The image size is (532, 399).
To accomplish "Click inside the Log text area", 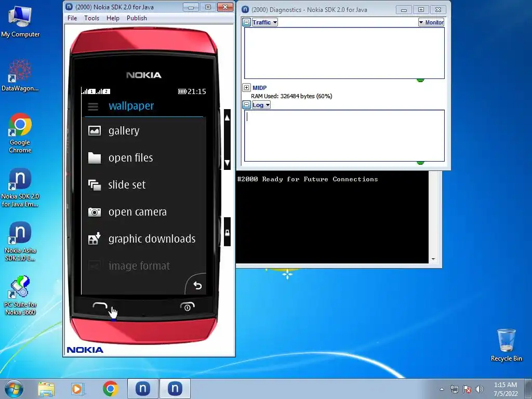I will [344, 136].
